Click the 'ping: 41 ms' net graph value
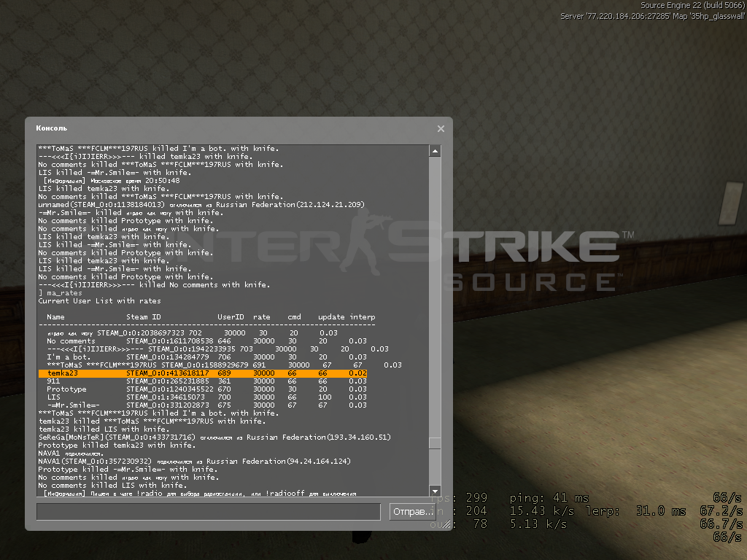The height and width of the screenshot is (560, 747). point(549,498)
